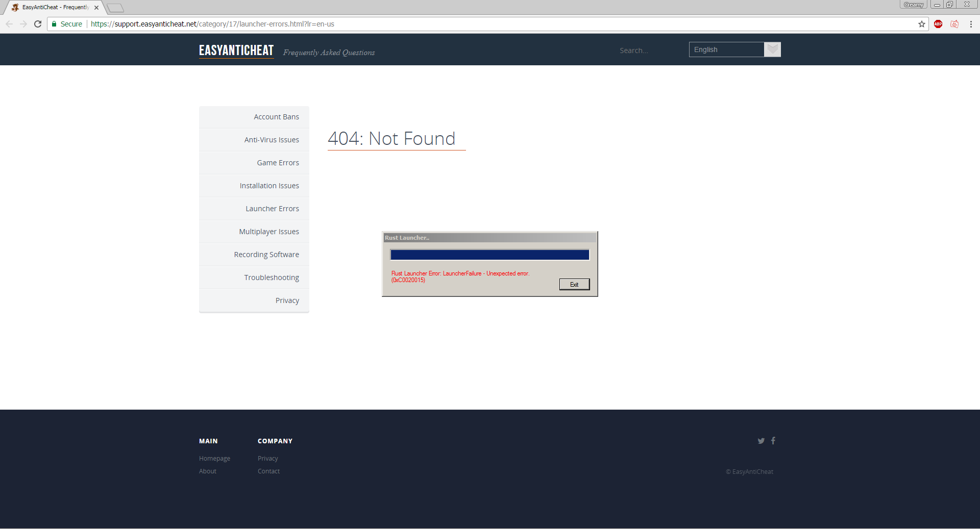Viewport: 980px width, 529px height.
Task: Click the Search input field
Action: pyautogui.click(x=648, y=51)
